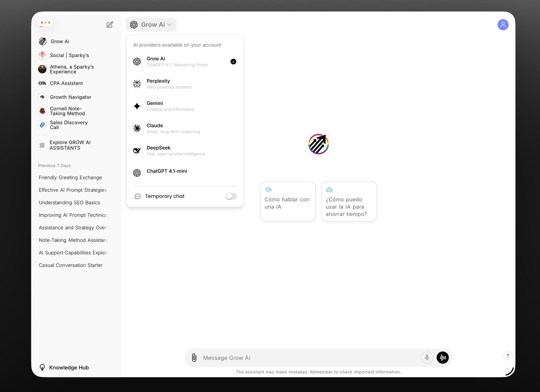The image size is (540, 392).
Task: Open Assistance and Strategy Overview chat
Action: pyautogui.click(x=73, y=228)
